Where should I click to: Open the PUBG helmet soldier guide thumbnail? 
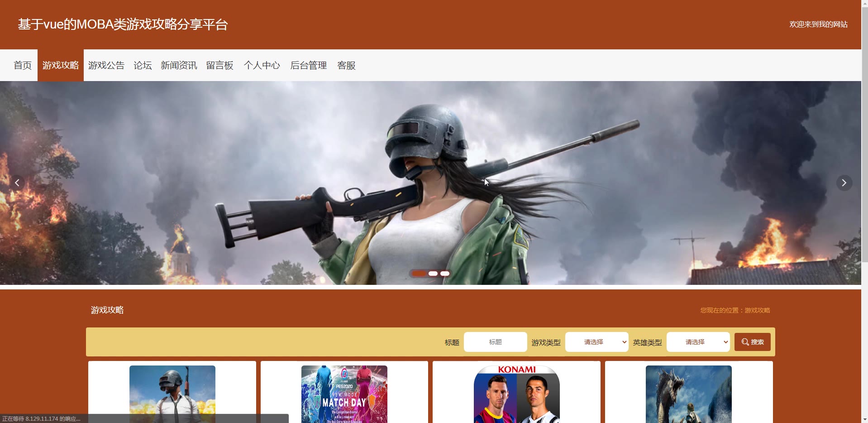[x=172, y=394]
